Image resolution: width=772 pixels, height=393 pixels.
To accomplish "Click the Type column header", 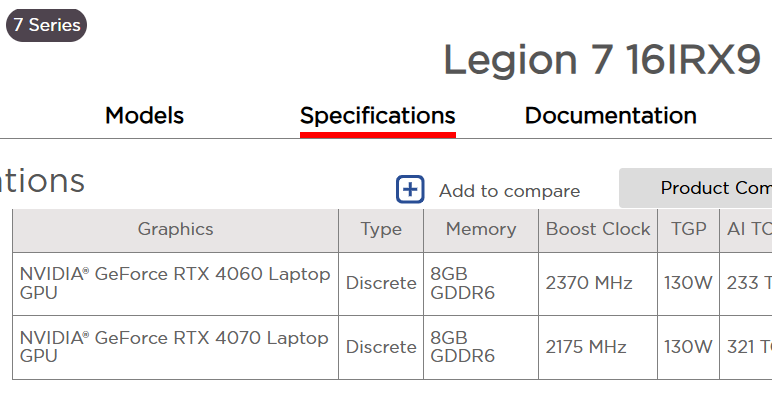I will click(381, 230).
